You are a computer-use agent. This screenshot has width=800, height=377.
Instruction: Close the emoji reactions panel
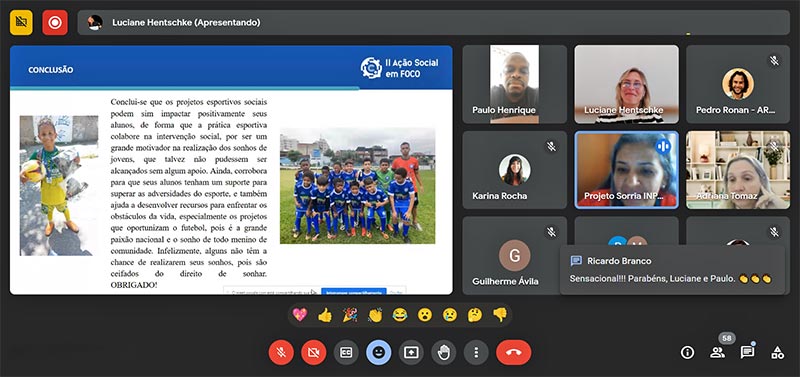(379, 353)
